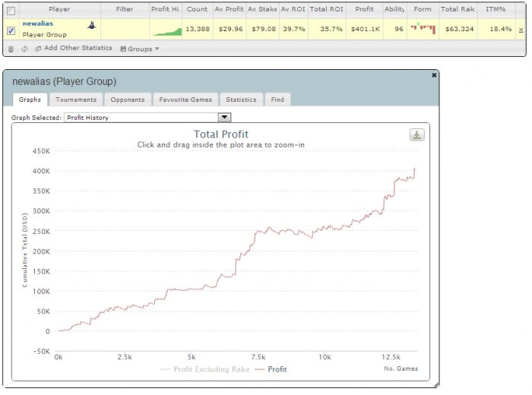The height and width of the screenshot is (395, 532).
Task: Sort by the Total ROI column header
Action: (327, 9)
